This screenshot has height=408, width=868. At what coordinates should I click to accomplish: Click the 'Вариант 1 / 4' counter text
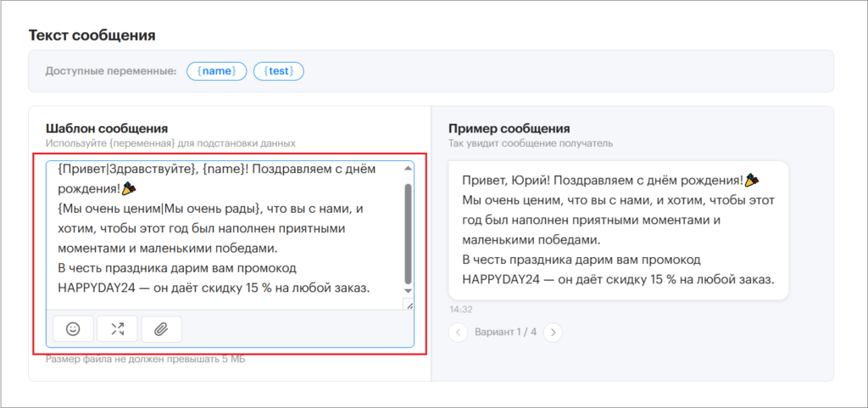[x=505, y=333]
